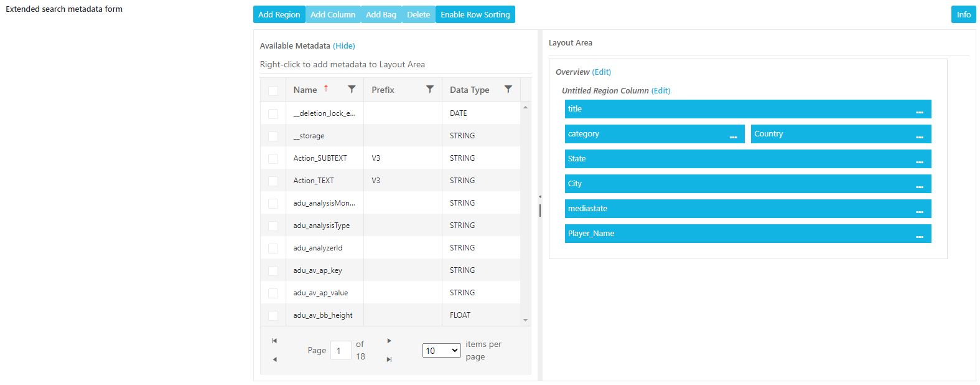Open the Info button

963,14
